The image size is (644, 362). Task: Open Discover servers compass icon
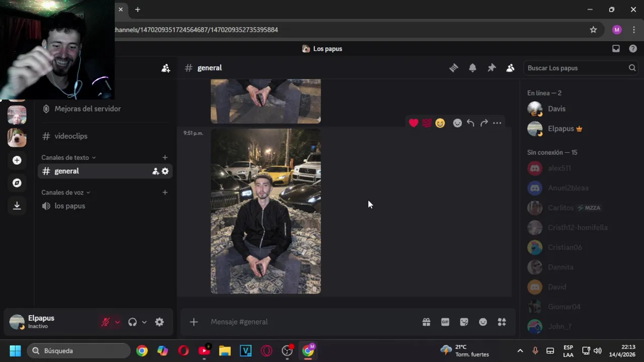pyautogui.click(x=17, y=183)
